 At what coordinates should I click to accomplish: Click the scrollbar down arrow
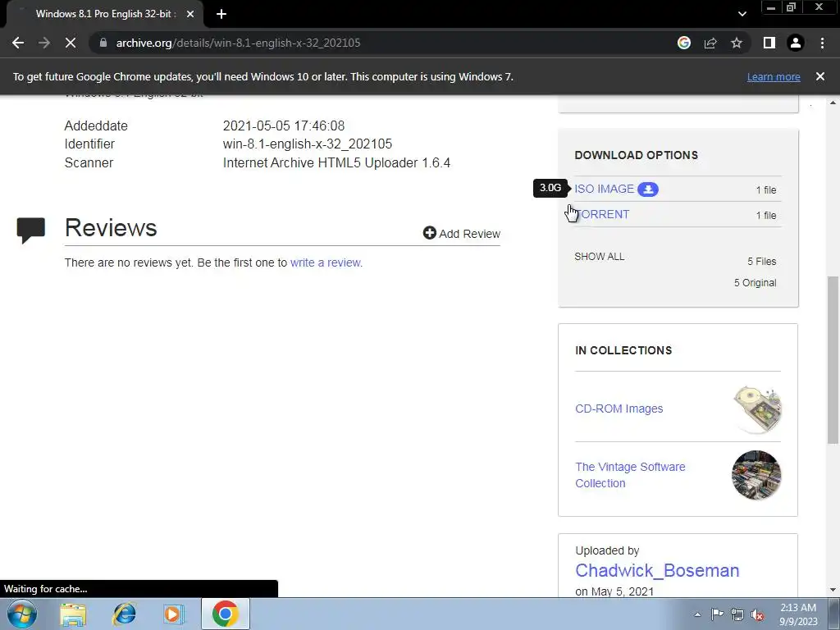pyautogui.click(x=833, y=591)
